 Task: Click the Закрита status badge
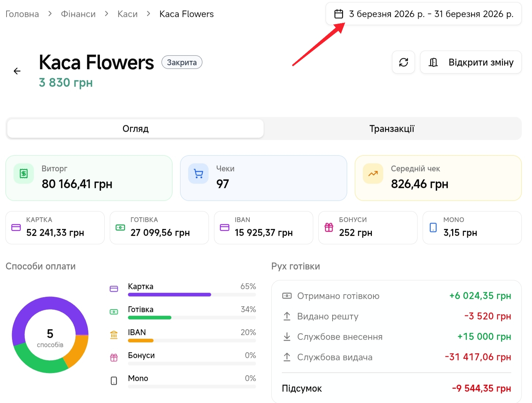tap(182, 62)
